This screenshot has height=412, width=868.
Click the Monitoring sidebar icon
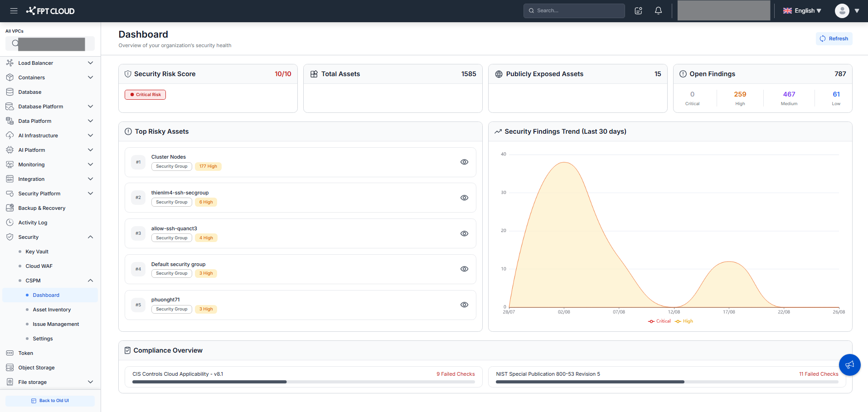click(x=10, y=165)
